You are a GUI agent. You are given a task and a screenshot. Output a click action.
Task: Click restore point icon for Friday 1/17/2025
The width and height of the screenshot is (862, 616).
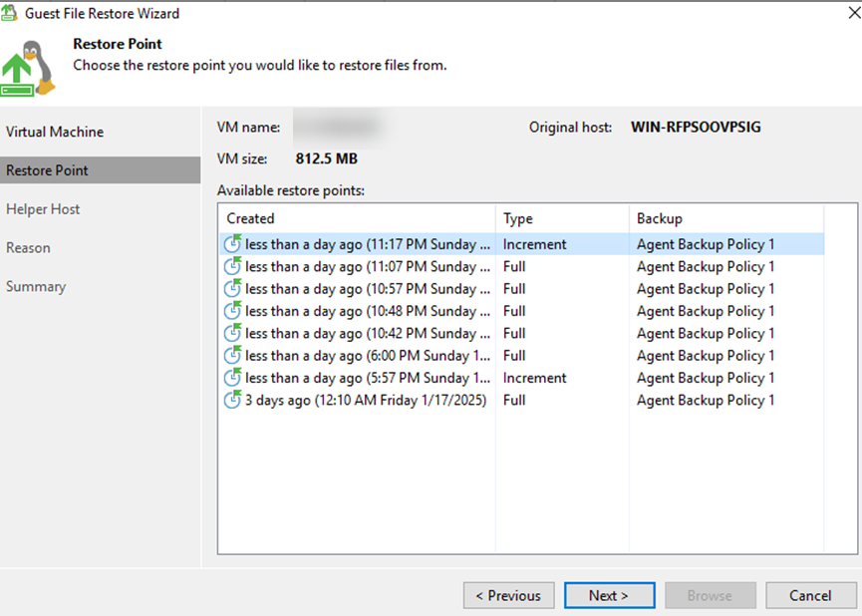[232, 400]
